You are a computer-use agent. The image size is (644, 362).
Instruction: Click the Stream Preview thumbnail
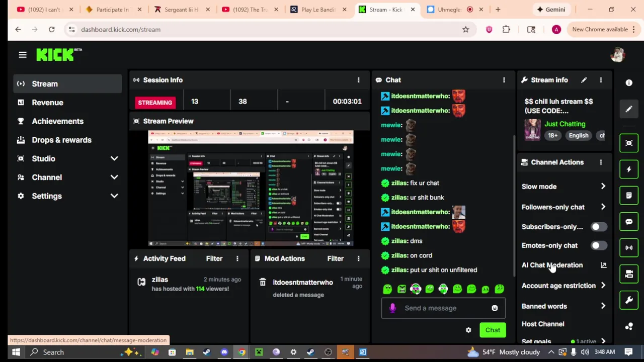point(251,189)
